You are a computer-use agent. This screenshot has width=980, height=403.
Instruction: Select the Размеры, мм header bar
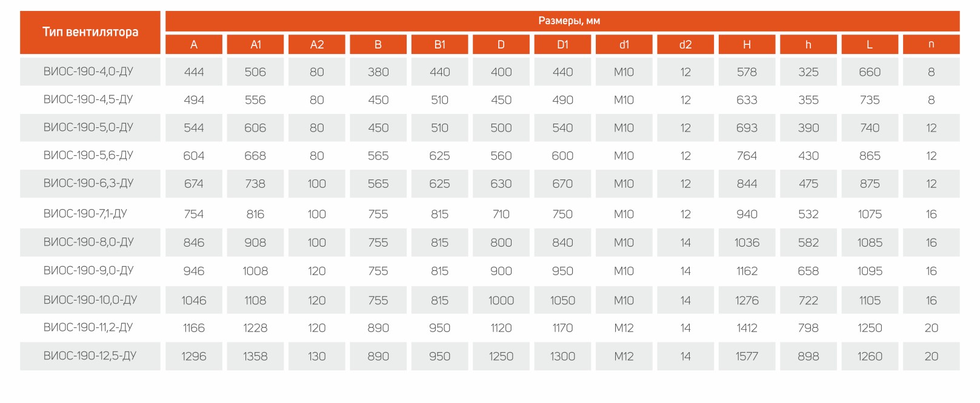tap(562, 21)
